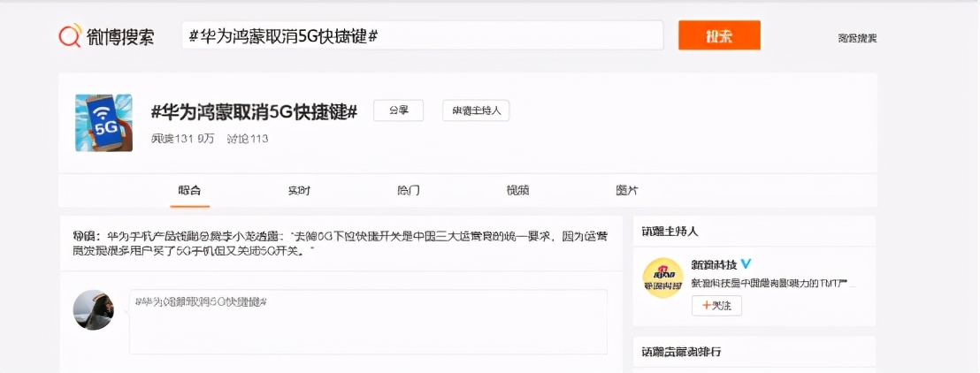
Task: Open the topic host yellow avatar
Action: pyautogui.click(x=662, y=278)
